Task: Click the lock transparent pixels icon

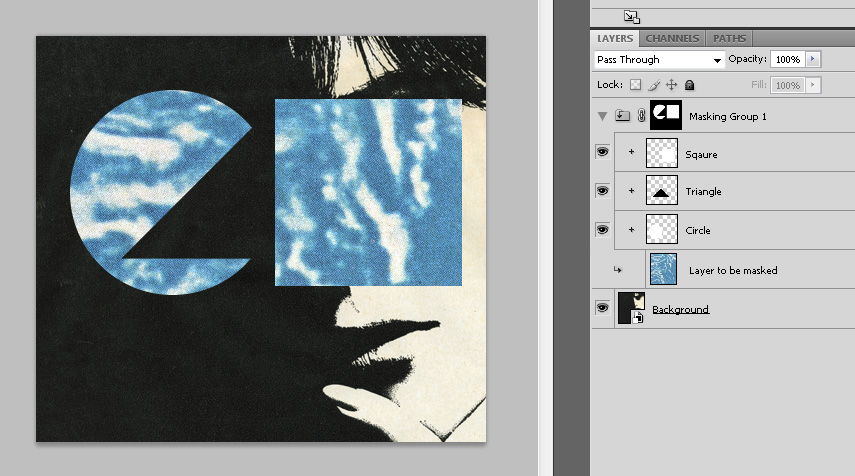Action: pos(635,86)
